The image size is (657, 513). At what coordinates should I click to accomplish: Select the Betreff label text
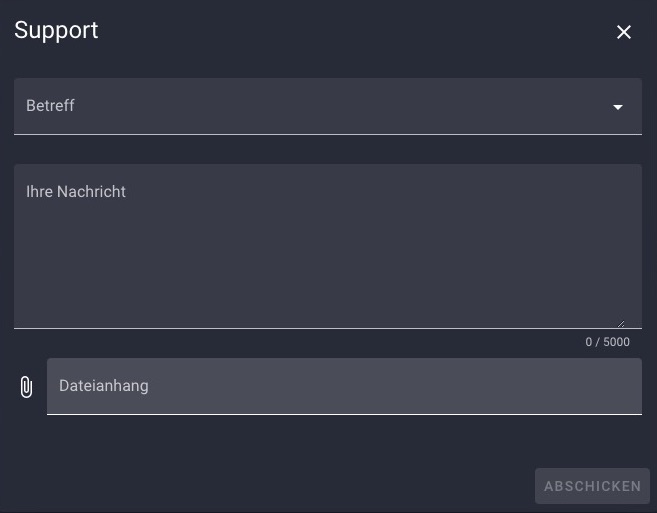(50, 106)
